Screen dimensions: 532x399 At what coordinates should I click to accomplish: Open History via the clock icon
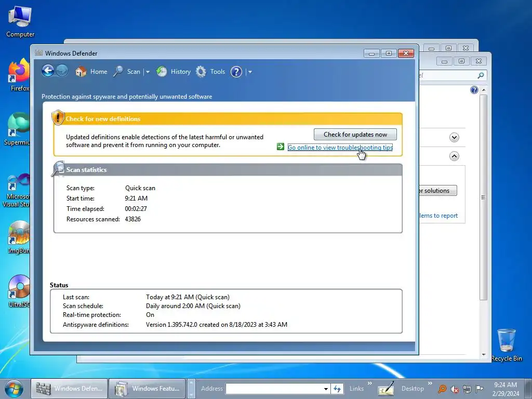[x=162, y=71]
